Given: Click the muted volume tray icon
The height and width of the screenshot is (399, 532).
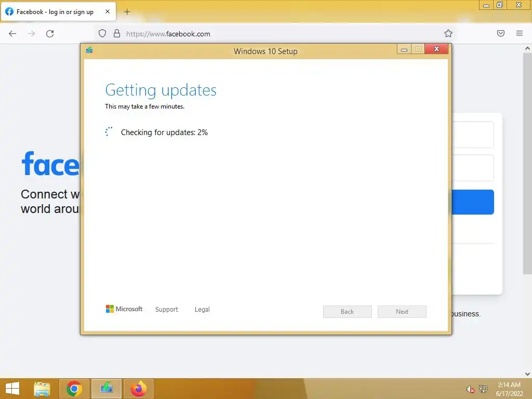Looking at the screenshot, I should pyautogui.click(x=470, y=389).
